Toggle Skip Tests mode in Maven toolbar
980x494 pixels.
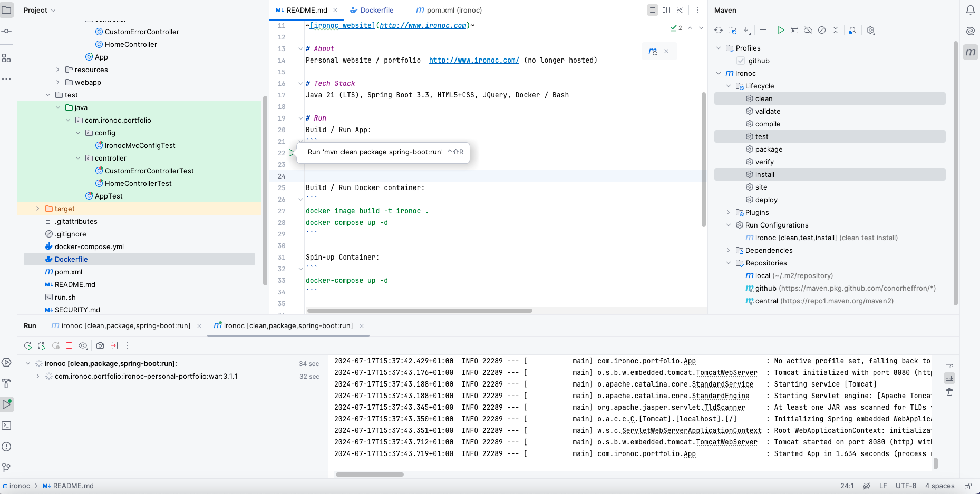822,30
